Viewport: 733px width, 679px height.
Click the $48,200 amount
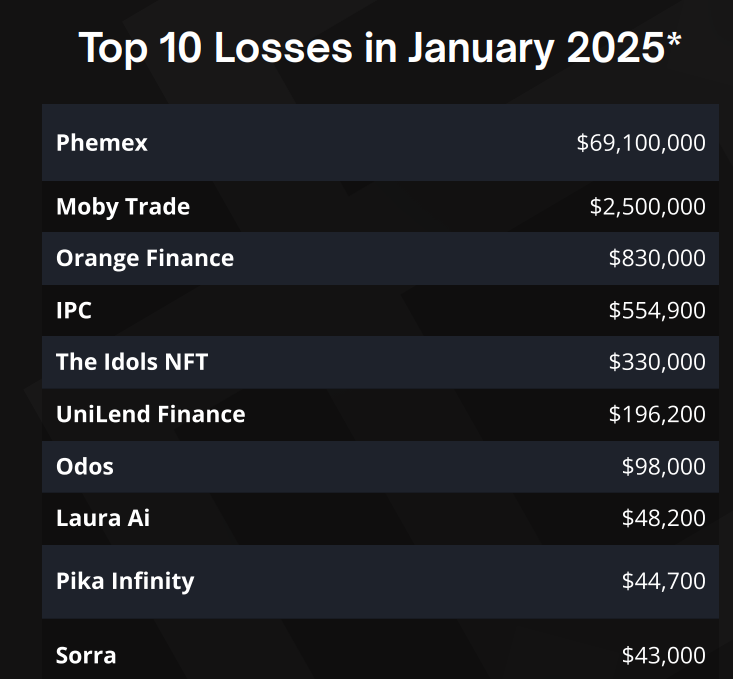point(663,518)
